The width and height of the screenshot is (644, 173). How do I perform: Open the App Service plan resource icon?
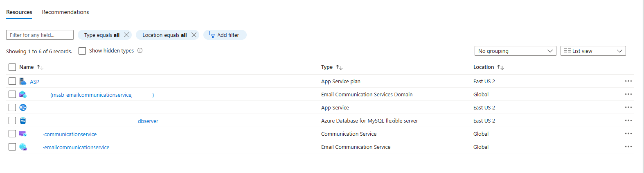[23, 81]
